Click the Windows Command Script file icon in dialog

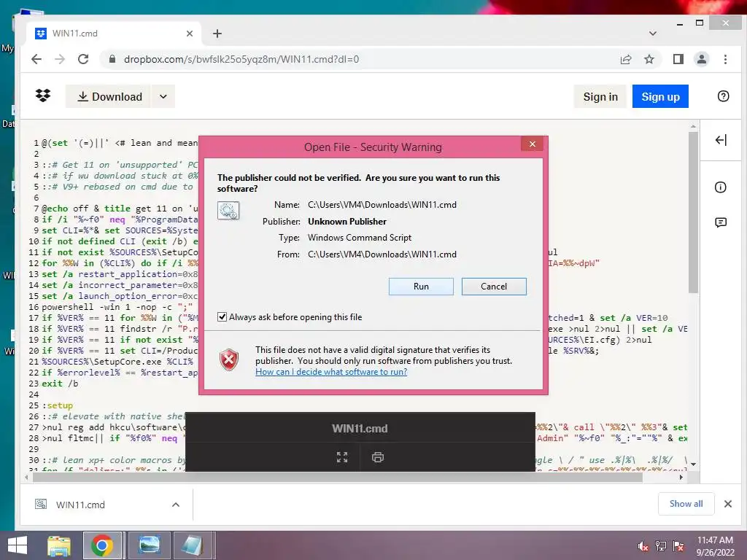point(228,210)
